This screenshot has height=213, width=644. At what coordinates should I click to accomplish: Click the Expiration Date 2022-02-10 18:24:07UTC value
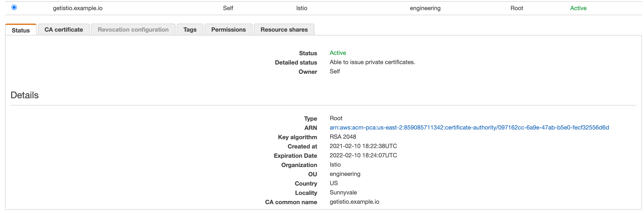pos(363,155)
